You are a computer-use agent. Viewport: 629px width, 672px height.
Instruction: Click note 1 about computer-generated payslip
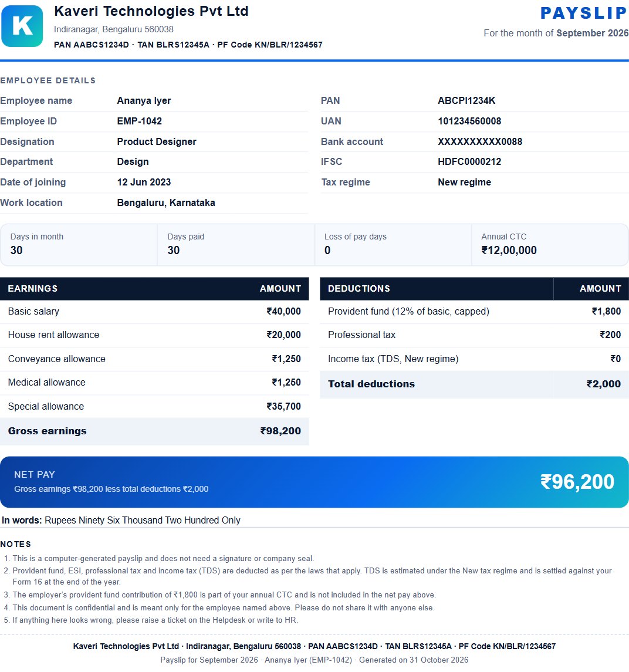click(x=163, y=558)
